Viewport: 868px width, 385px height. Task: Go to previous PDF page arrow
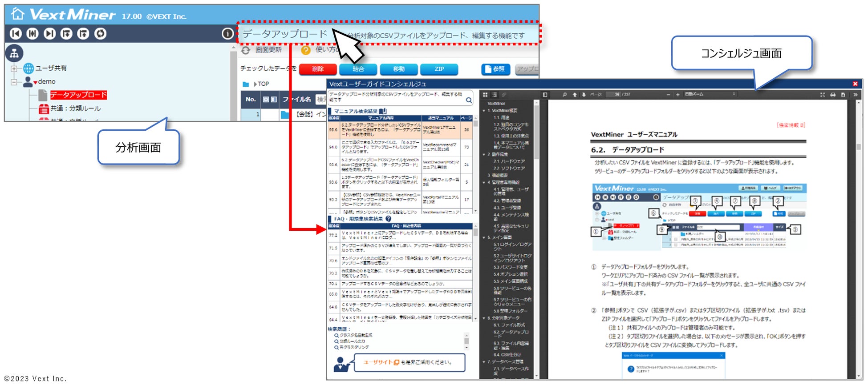tap(575, 95)
